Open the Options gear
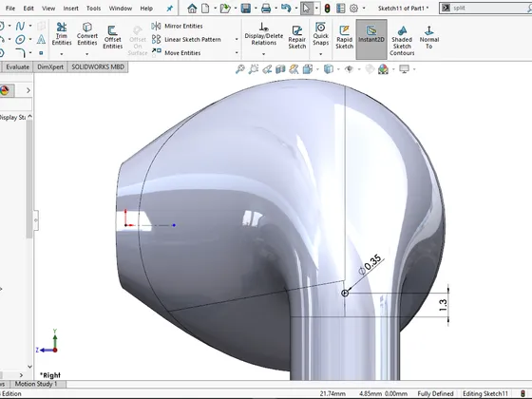 pyautogui.click(x=353, y=9)
